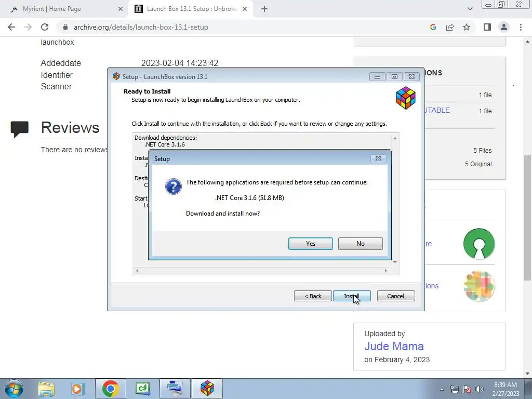The image size is (532, 399).
Task: Click the left arrow of setup summary horizontal scrollbar
Action: coord(137,271)
